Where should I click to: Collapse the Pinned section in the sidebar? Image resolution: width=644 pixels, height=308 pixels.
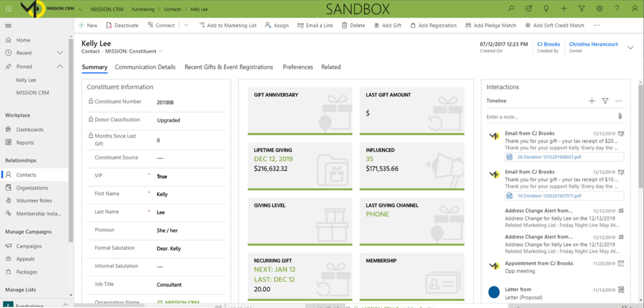coord(60,67)
